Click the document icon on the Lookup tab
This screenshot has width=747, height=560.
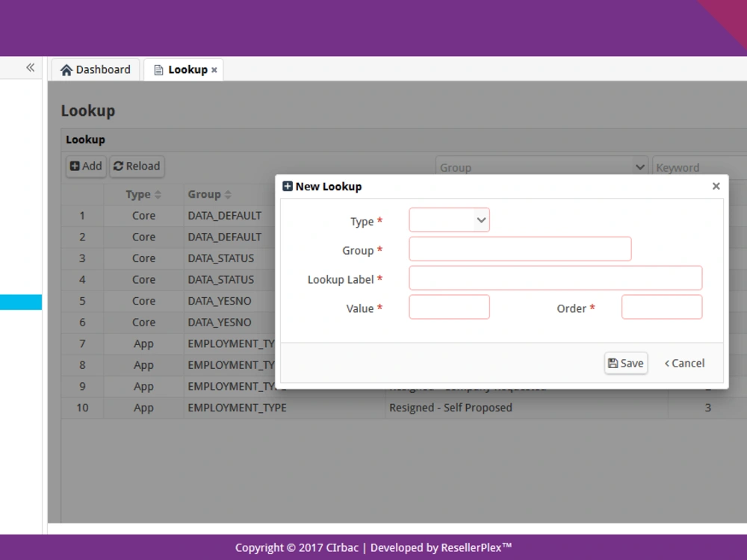[158, 69]
